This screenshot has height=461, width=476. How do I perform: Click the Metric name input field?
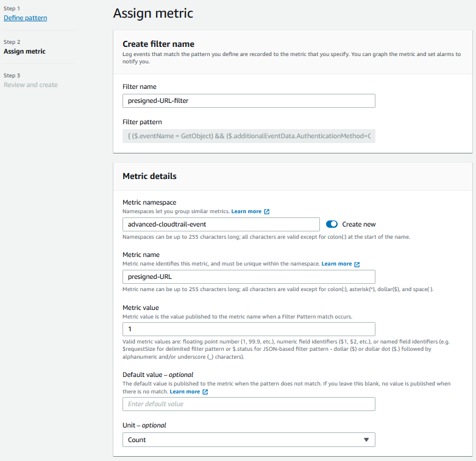click(x=249, y=277)
